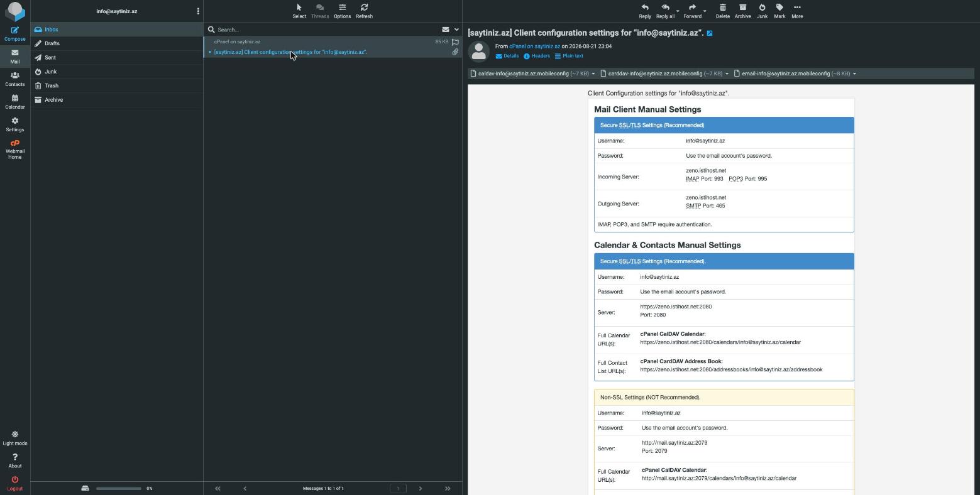Activate the Select tool in list toolbar
This screenshot has width=980, height=495.
[299, 11]
